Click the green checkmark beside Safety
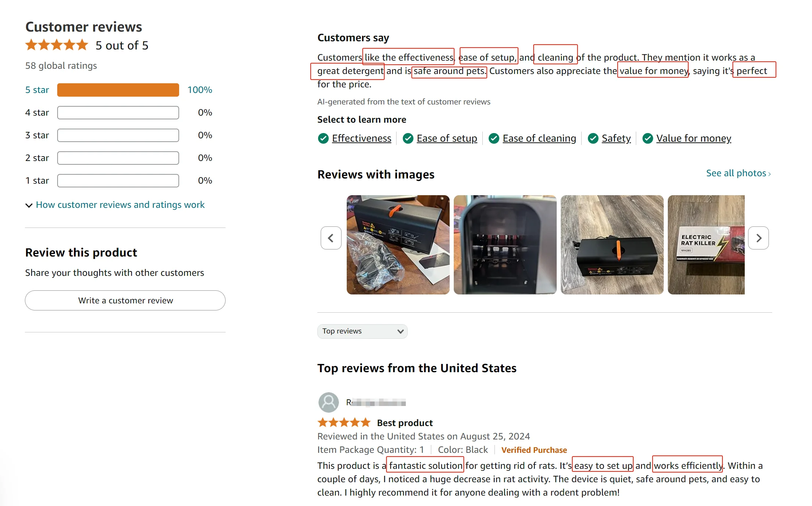812x506 pixels. [x=593, y=138]
